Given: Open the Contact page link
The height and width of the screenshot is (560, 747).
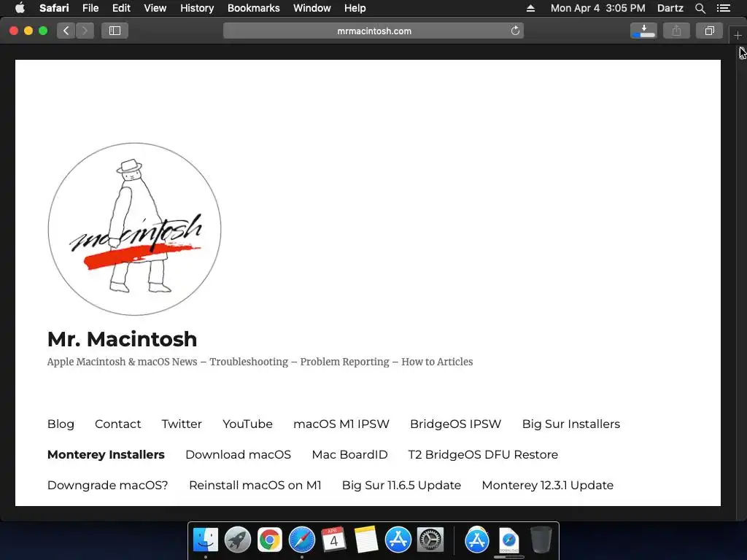Looking at the screenshot, I should pos(117,424).
